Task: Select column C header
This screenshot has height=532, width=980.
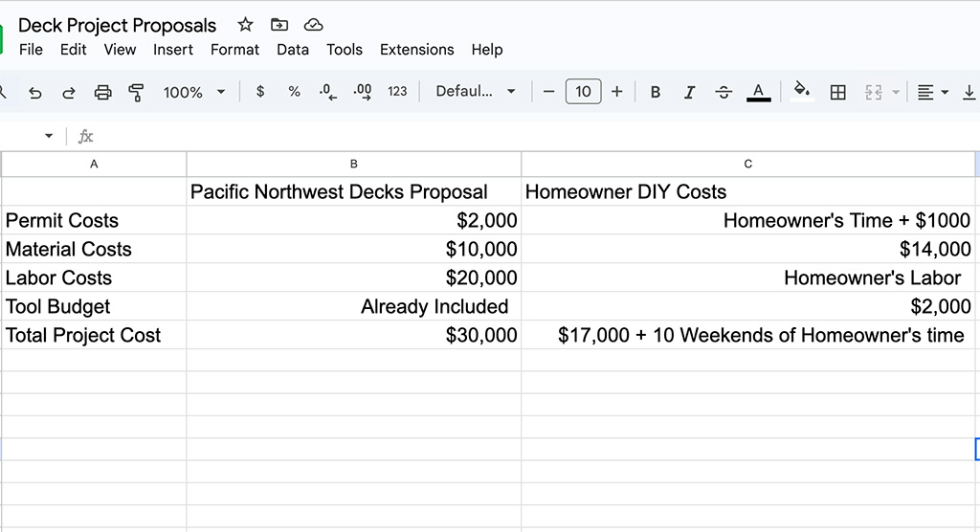Action: point(748,164)
